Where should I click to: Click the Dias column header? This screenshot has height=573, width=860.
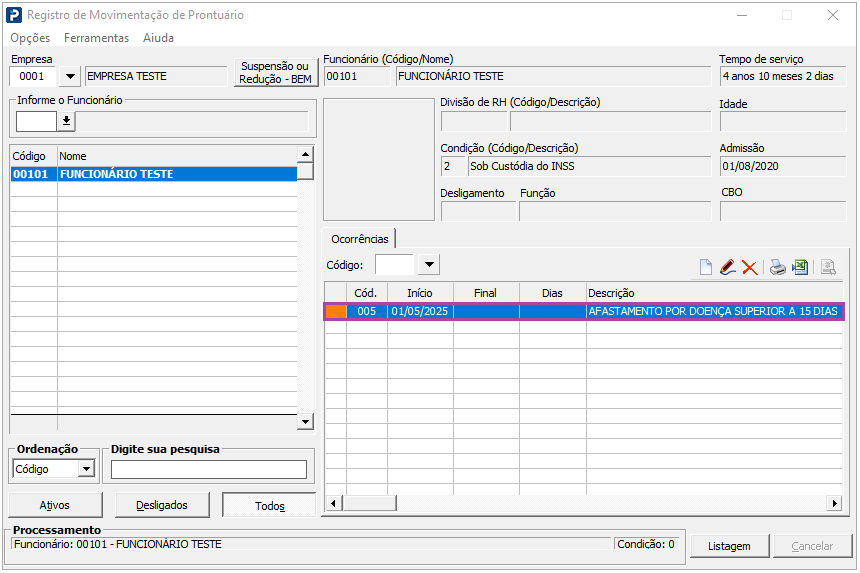552,293
